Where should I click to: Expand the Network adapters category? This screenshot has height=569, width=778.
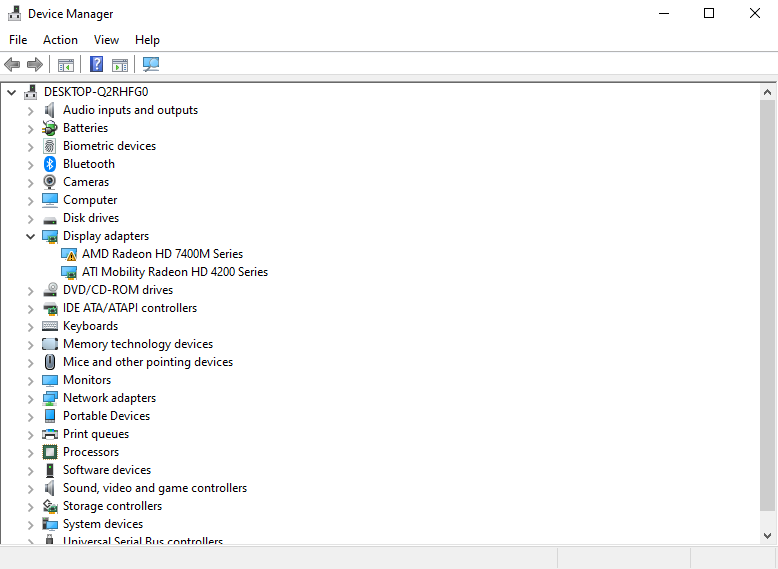[30, 398]
